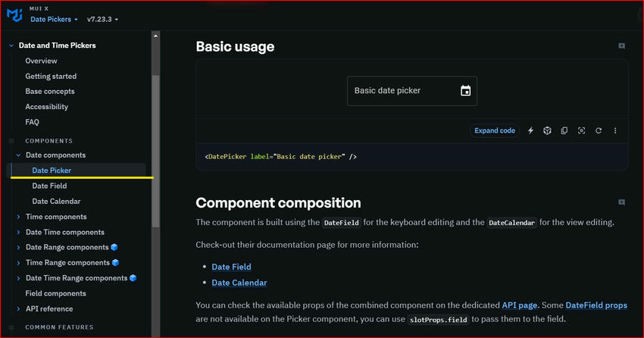
Task: Click feedback icon beside Component composition heading
Action: pos(621,202)
